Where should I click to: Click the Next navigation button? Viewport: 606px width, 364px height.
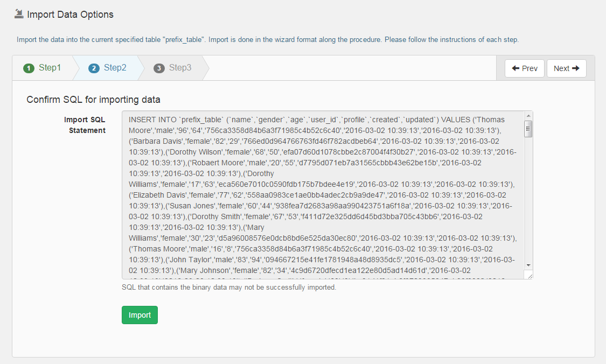click(x=566, y=68)
